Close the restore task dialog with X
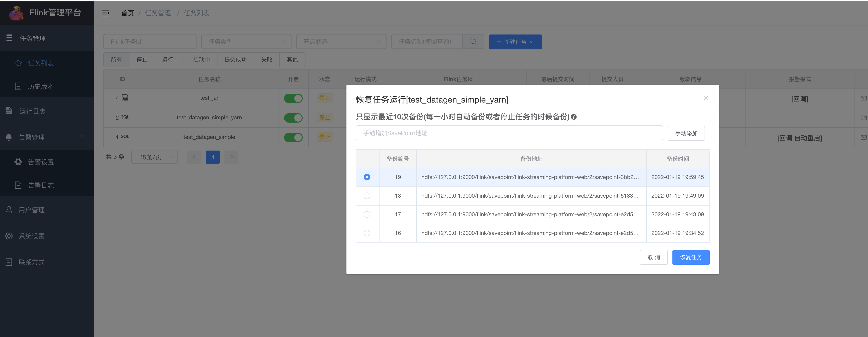The image size is (868, 337). (x=705, y=98)
